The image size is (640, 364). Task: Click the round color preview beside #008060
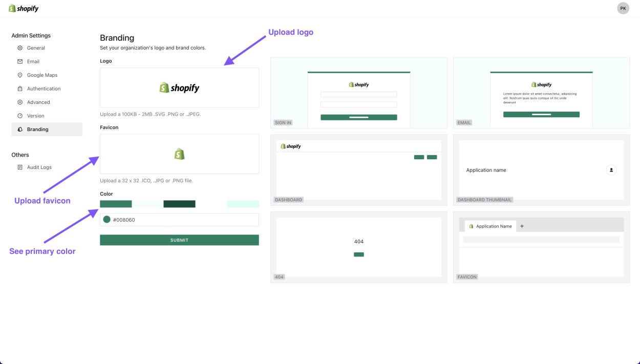[107, 220]
